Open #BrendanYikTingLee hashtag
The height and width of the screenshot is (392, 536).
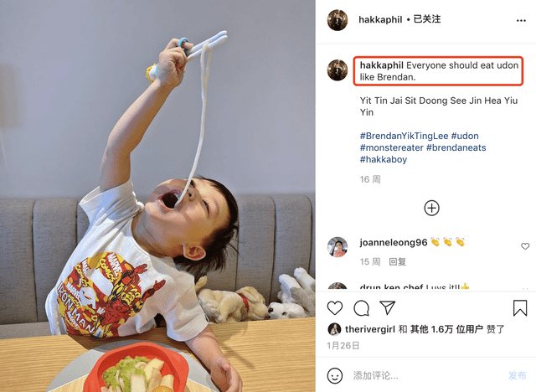pyautogui.click(x=404, y=136)
